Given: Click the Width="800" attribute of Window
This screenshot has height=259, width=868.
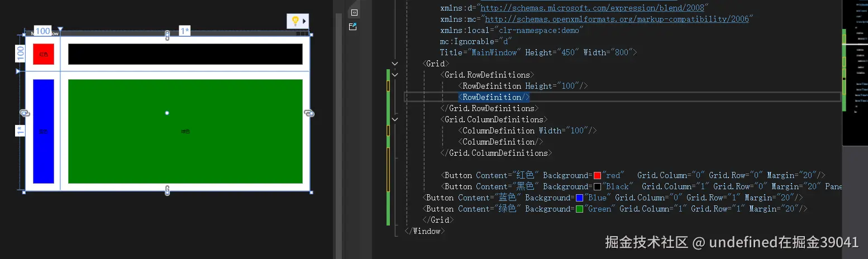Looking at the screenshot, I should 608,52.
